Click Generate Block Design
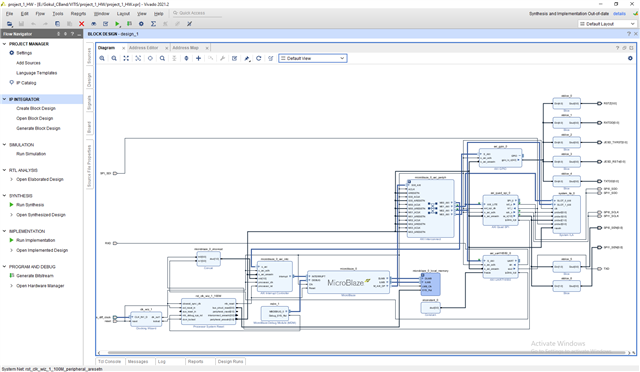 click(38, 128)
